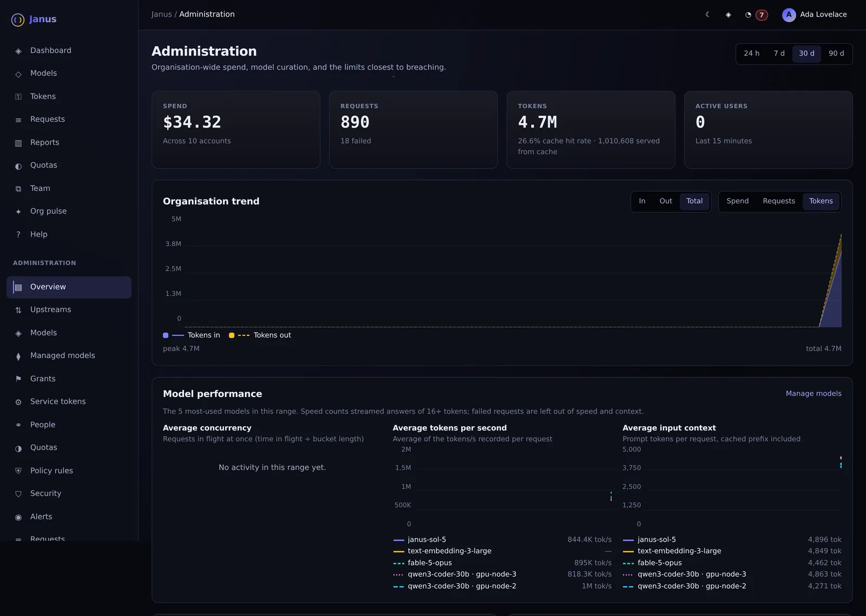The image size is (866, 616).
Task: Click text-embedding-3-large in input context legend
Action: point(679,551)
